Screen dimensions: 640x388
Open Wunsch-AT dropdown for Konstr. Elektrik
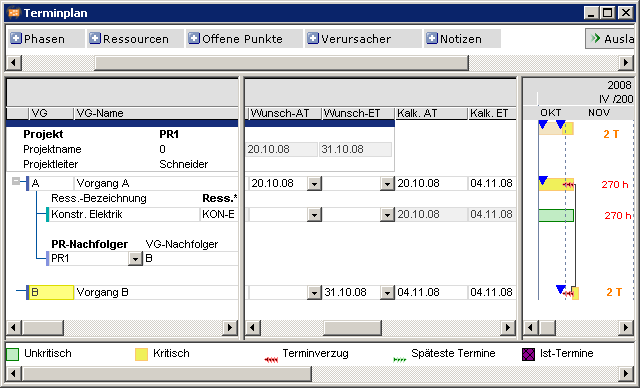(314, 215)
